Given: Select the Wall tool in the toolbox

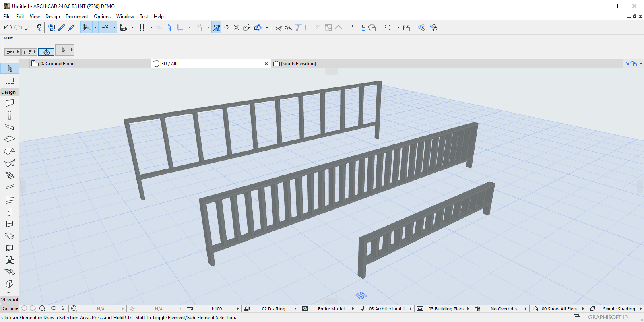Looking at the screenshot, I should (x=10, y=103).
